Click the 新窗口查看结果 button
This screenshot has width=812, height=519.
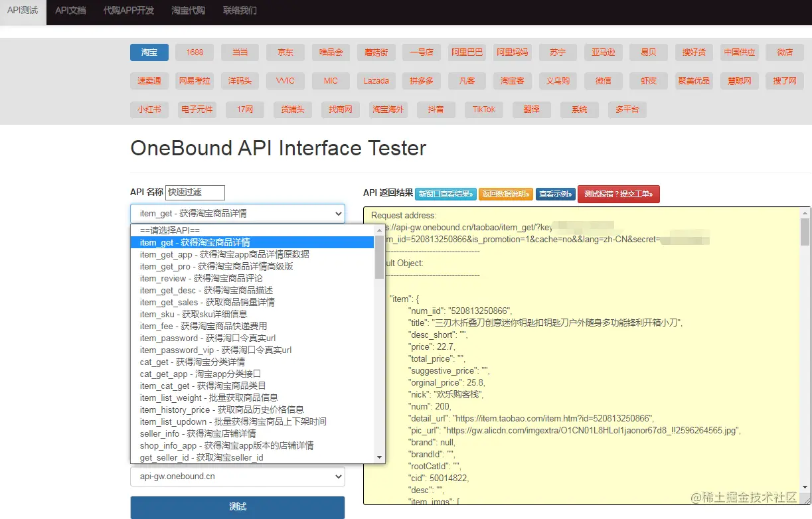(x=446, y=194)
